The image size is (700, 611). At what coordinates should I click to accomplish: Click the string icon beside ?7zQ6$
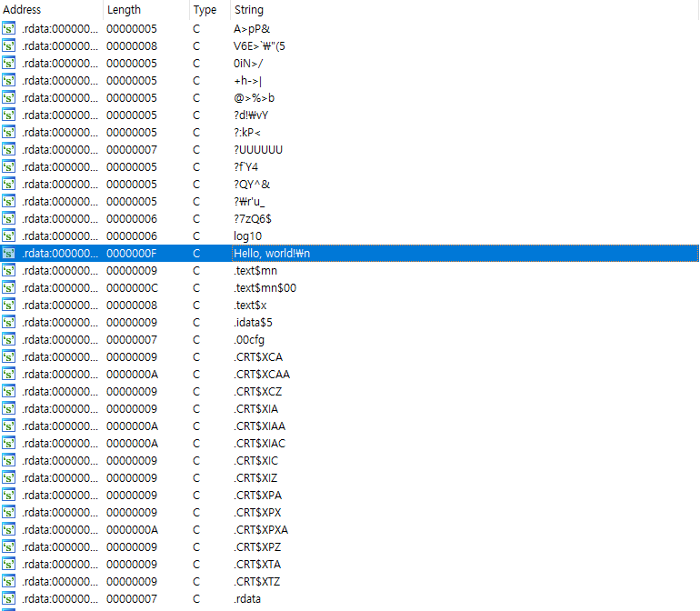[x=8, y=219]
